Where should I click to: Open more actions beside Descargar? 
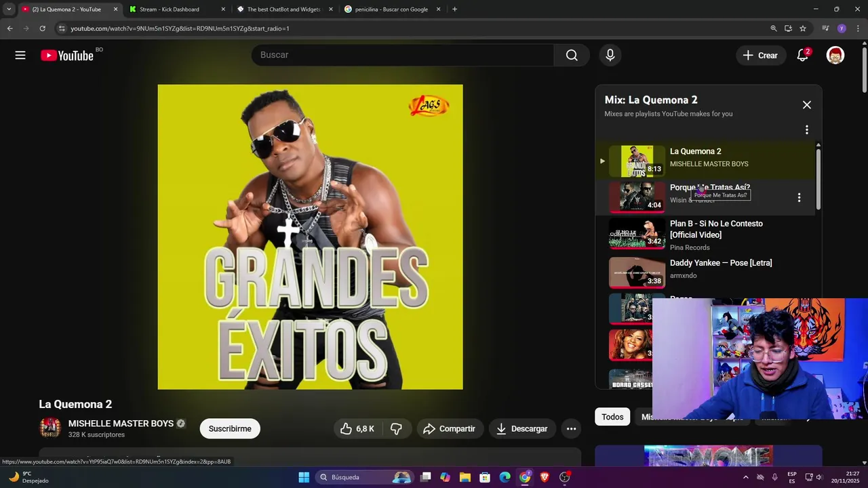[x=571, y=428]
